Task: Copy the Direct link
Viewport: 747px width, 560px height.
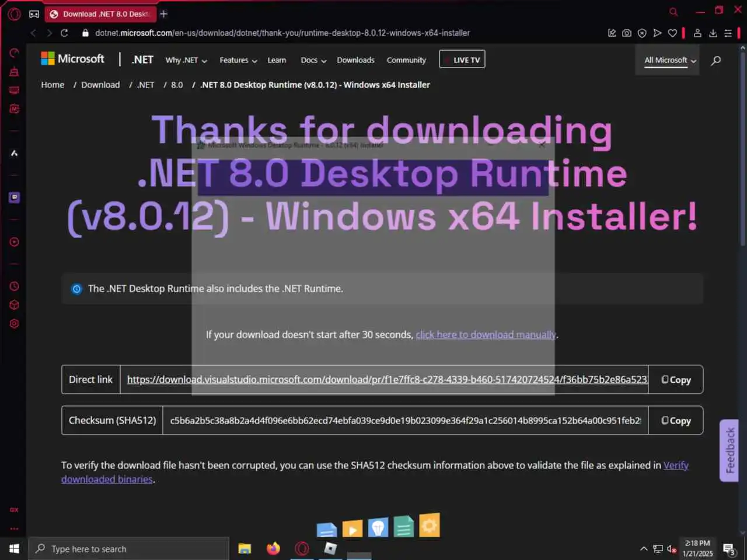Action: click(x=675, y=380)
